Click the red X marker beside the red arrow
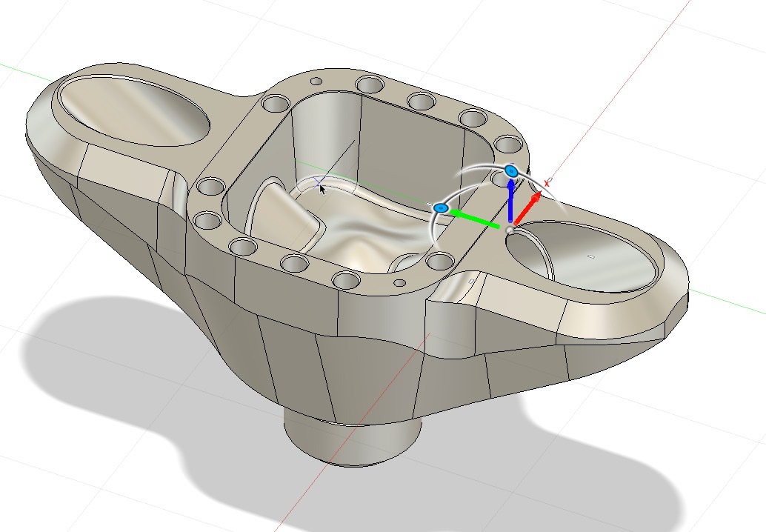Screen dimensions: 766x532 tap(547, 182)
